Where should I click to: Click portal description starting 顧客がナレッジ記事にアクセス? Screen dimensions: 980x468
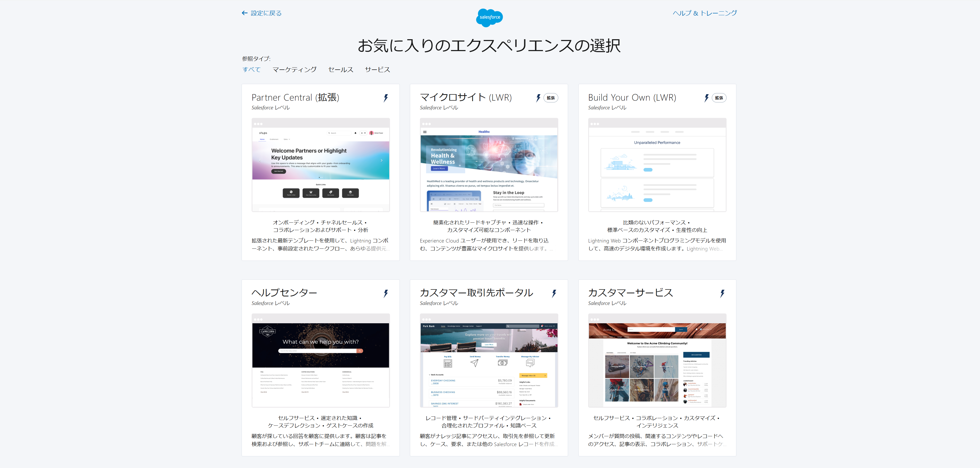pos(489,440)
